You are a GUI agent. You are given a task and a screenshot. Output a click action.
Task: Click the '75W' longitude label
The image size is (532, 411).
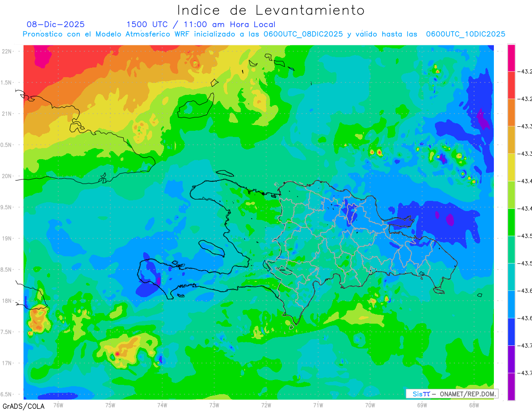(110, 405)
